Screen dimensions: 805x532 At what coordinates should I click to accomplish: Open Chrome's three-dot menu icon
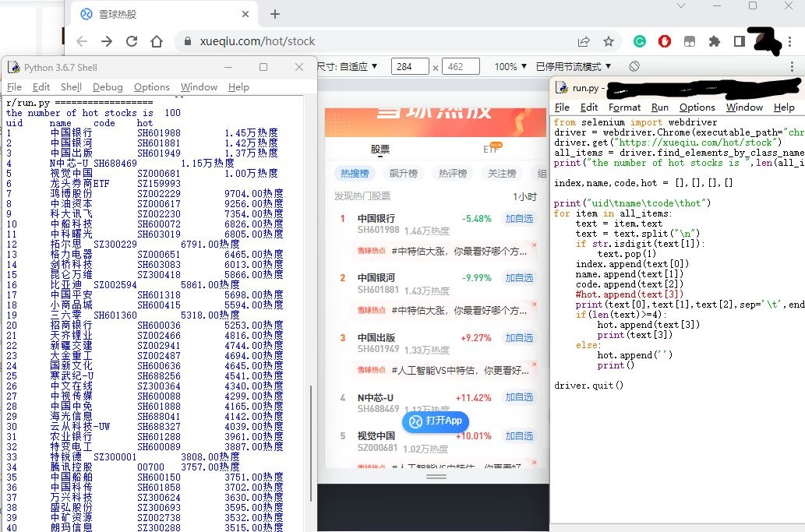790,43
